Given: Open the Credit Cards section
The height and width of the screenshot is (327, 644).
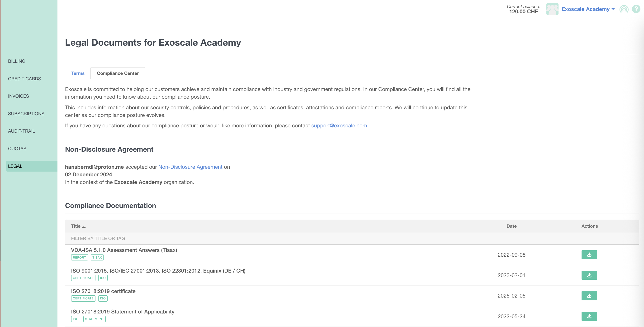Looking at the screenshot, I should pyautogui.click(x=24, y=79).
